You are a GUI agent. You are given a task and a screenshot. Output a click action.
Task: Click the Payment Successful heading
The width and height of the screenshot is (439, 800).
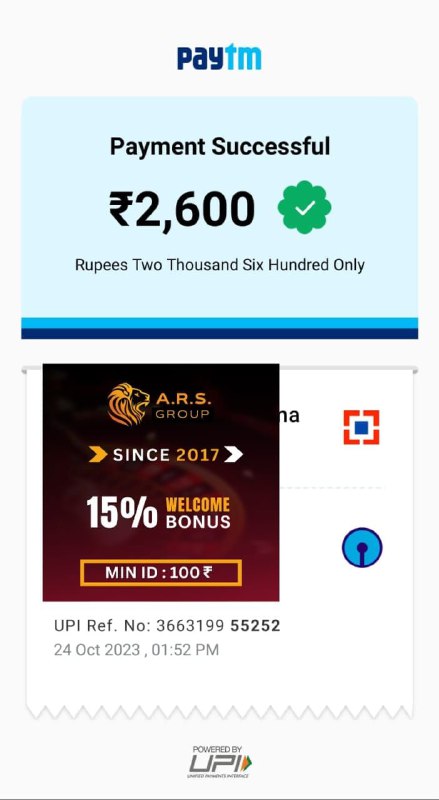[220, 146]
